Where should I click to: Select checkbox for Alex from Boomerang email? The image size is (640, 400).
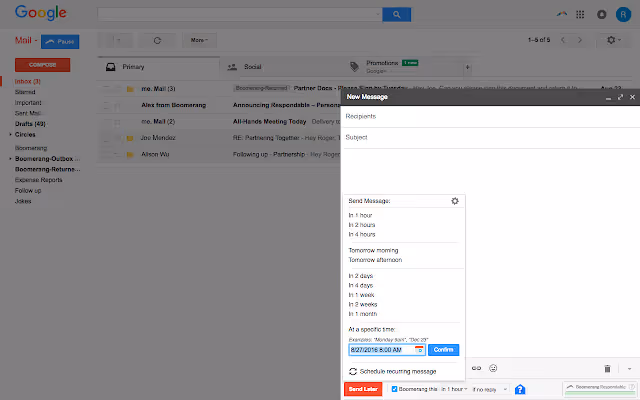(x=106, y=105)
